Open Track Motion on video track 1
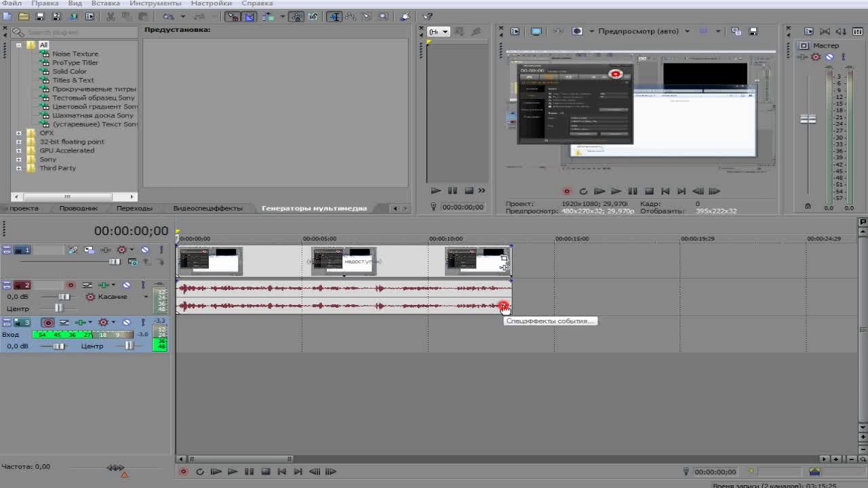868x488 pixels. click(89, 249)
